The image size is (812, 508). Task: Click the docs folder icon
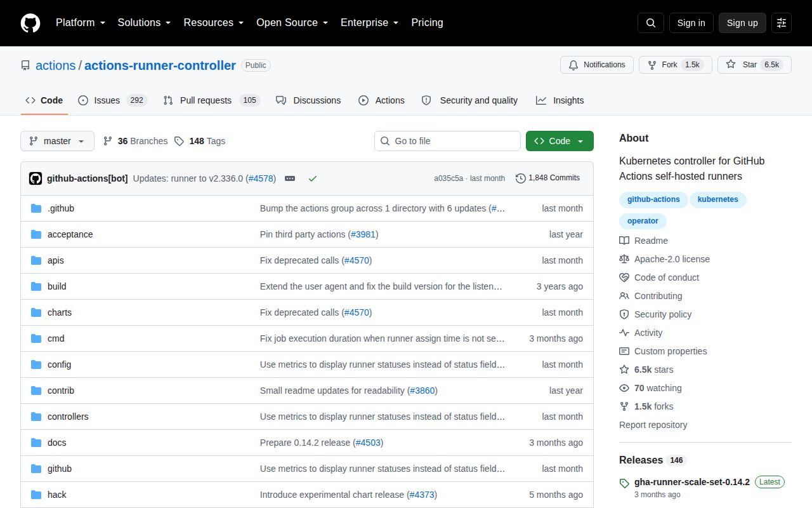tap(36, 443)
